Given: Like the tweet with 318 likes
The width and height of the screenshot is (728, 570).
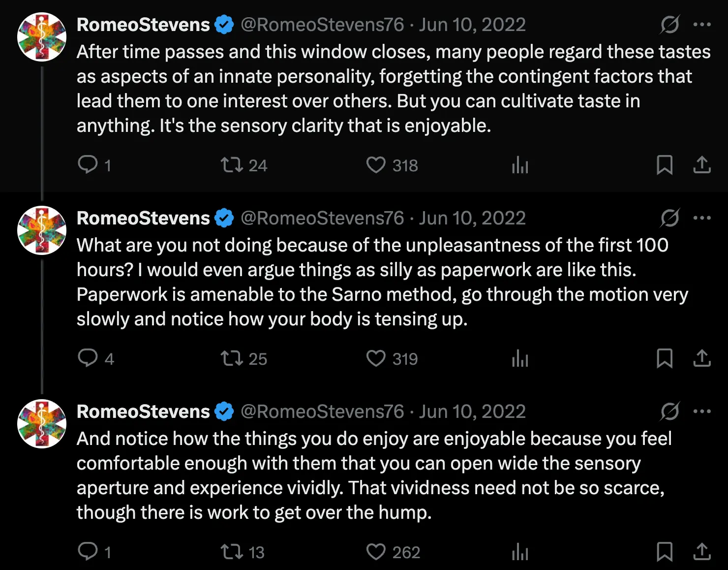Looking at the screenshot, I should [x=376, y=165].
